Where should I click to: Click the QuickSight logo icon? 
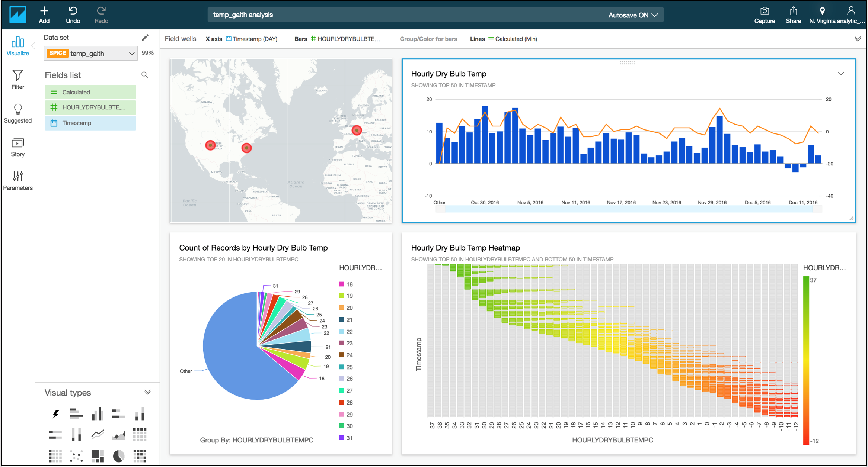17,15
